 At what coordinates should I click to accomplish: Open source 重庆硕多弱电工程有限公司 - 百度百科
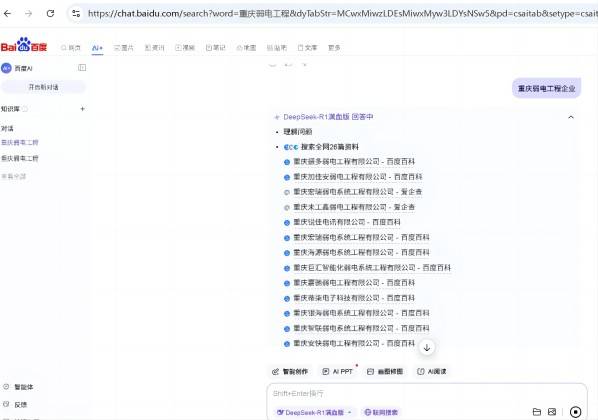354,162
